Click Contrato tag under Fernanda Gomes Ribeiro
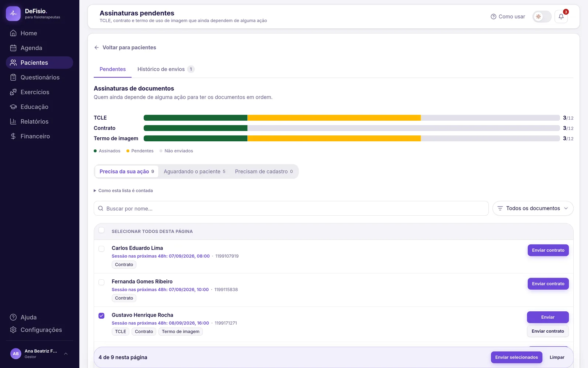The image size is (588, 368). coord(124,298)
